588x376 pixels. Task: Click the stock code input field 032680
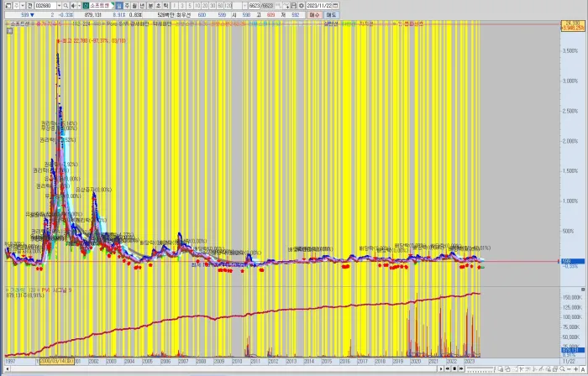[x=45, y=6]
